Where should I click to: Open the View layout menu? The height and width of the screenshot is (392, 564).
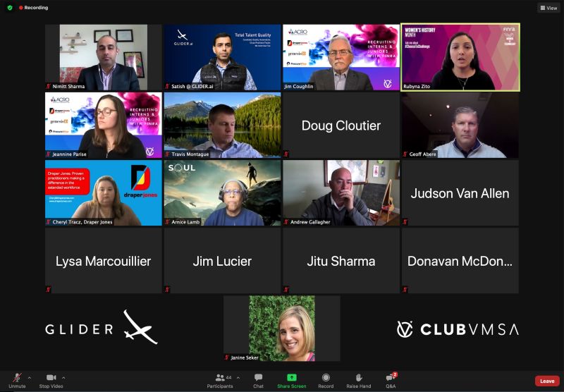click(548, 8)
